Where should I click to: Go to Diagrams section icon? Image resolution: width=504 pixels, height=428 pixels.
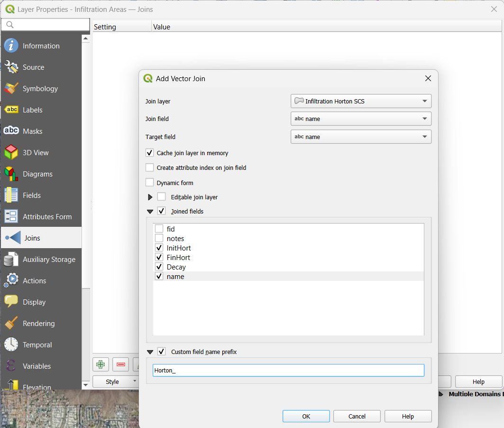point(11,174)
